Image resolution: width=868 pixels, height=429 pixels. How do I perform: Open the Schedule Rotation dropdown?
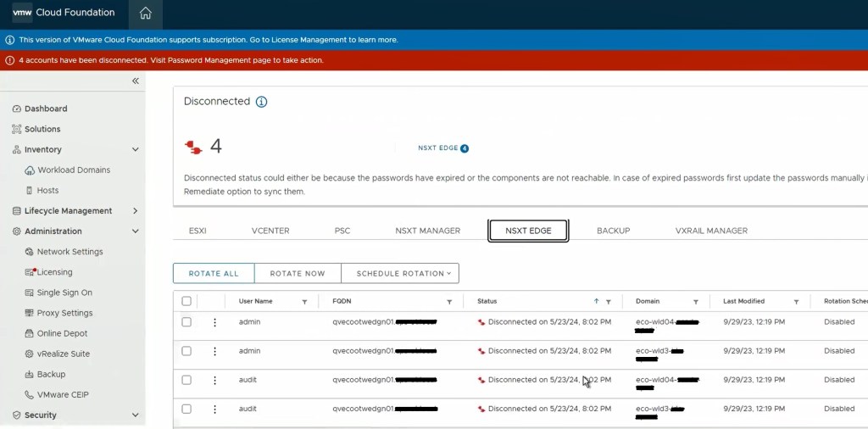(400, 274)
